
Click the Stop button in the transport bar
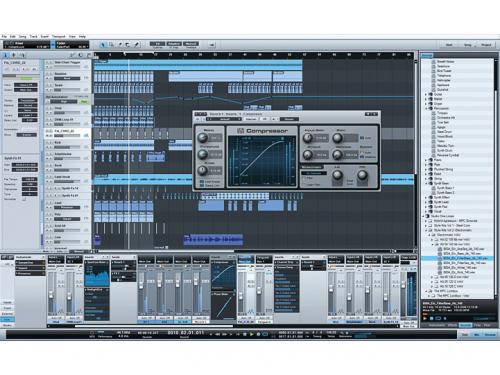tap(245, 334)
